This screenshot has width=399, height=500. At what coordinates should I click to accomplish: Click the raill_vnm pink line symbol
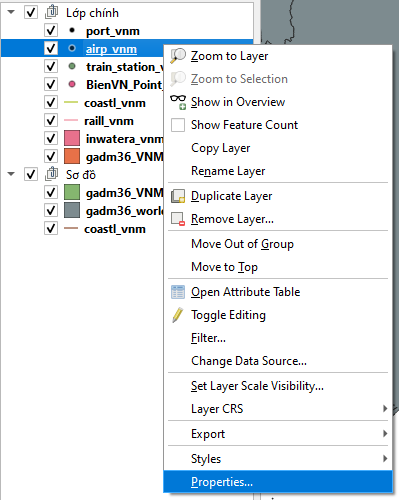click(71, 120)
